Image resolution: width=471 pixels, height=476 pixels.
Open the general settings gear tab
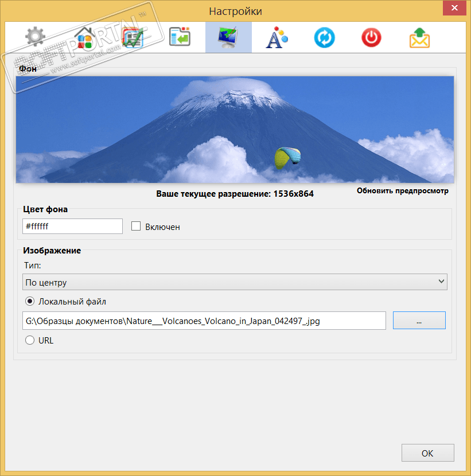[x=35, y=37]
